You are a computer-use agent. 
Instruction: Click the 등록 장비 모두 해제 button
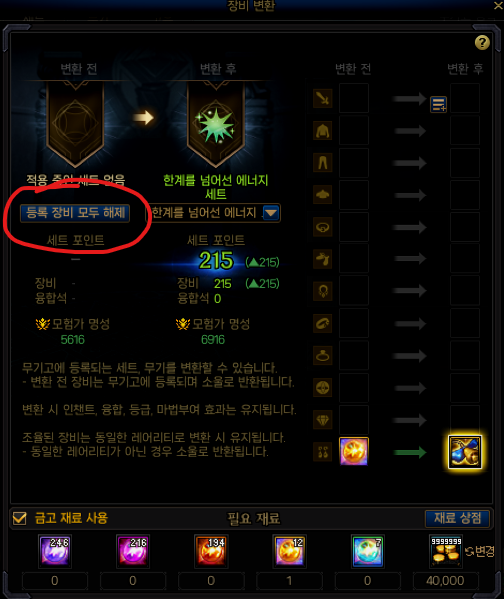pos(75,213)
